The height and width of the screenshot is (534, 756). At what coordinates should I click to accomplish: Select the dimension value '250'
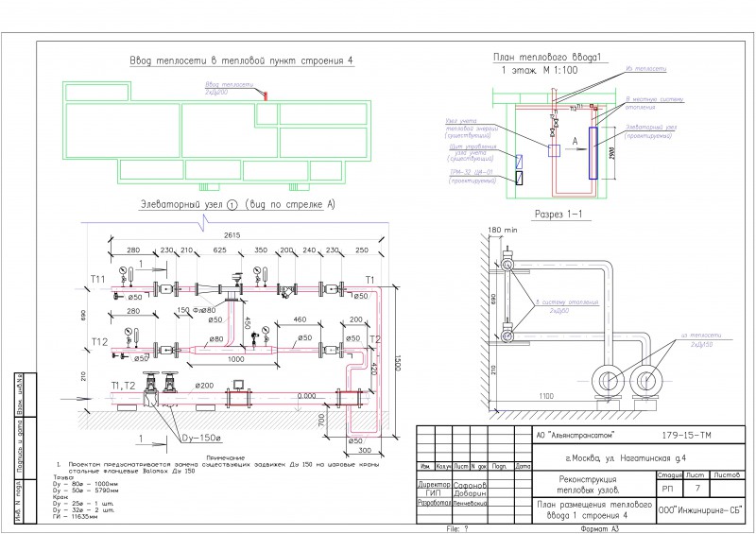click(362, 250)
